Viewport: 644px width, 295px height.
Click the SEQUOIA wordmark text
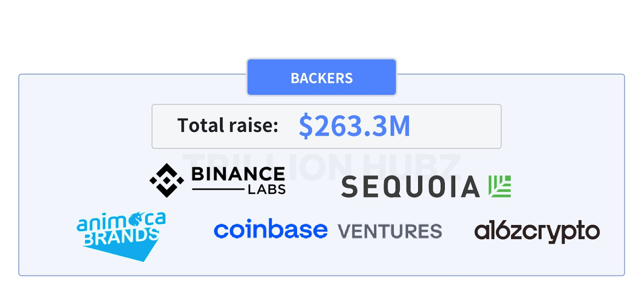click(x=411, y=187)
